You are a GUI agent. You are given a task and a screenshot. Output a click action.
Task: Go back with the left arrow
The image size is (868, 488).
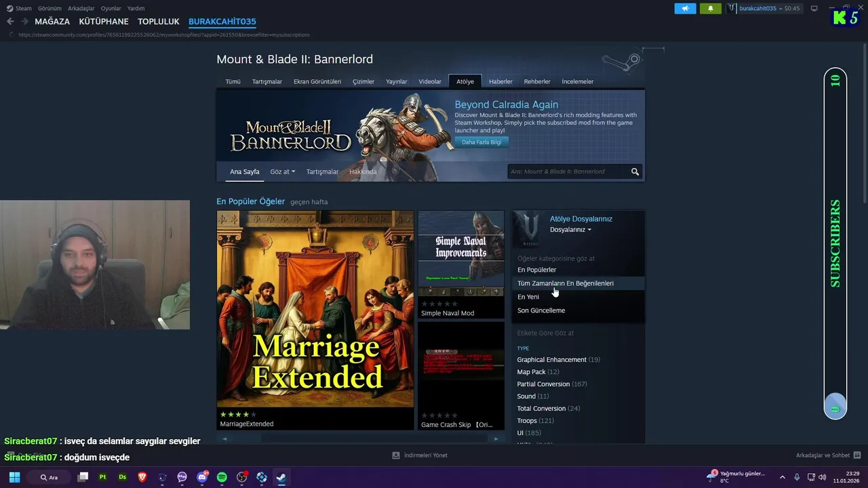coord(10,22)
